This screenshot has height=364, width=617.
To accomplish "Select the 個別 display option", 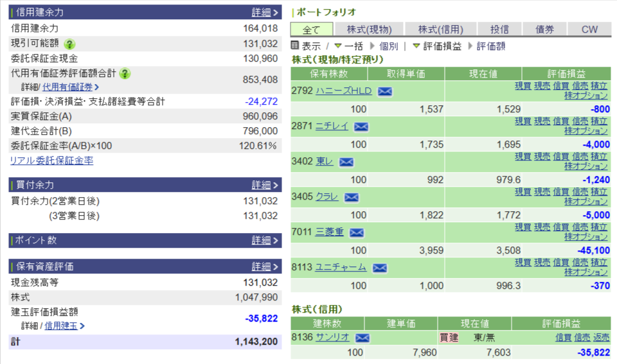I will (388, 46).
